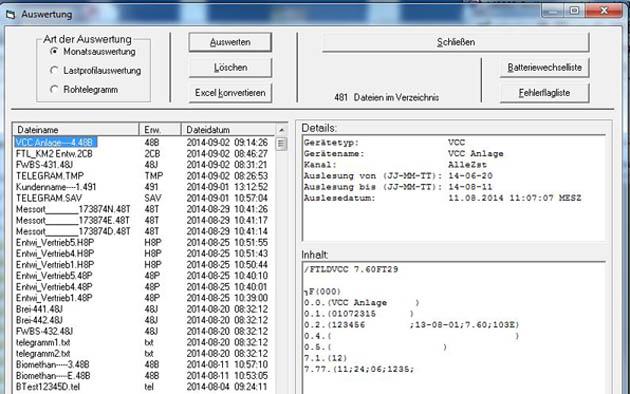The image size is (630, 394).
Task: Click the Auslesung bis line in Details
Action: click(x=398, y=187)
